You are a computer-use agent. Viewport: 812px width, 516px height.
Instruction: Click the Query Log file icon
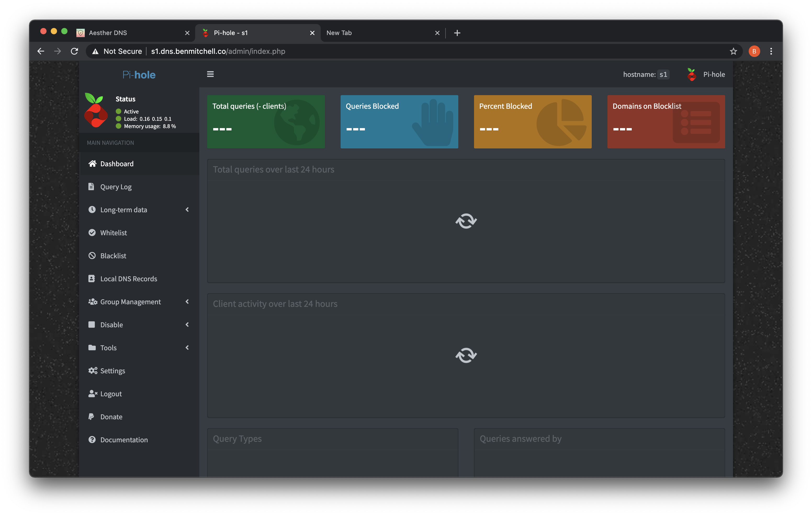point(91,186)
